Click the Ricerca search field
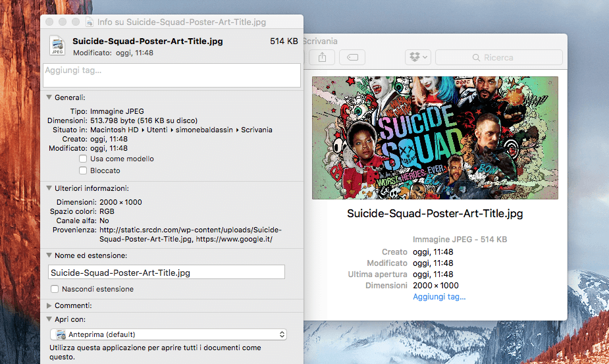This screenshot has width=609, height=364. coord(498,57)
